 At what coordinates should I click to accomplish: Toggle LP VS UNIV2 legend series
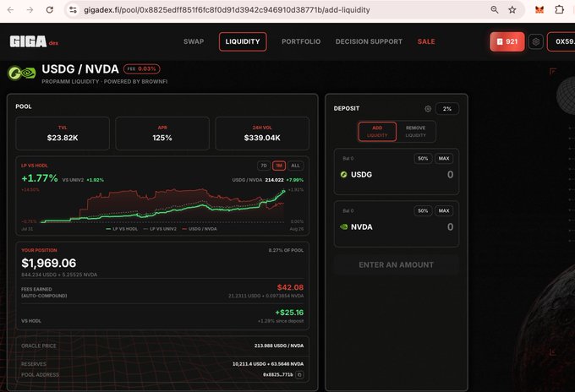(x=160, y=229)
